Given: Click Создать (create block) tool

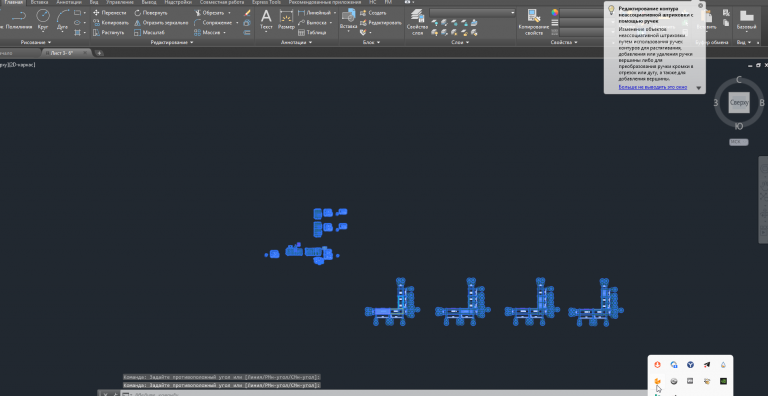Looking at the screenshot, I should pos(373,13).
